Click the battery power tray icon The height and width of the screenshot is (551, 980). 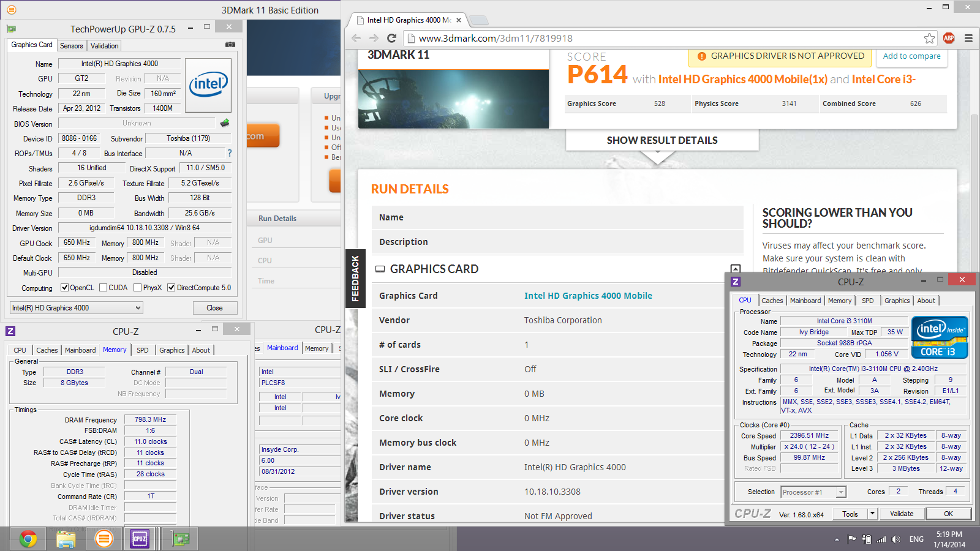(x=866, y=539)
